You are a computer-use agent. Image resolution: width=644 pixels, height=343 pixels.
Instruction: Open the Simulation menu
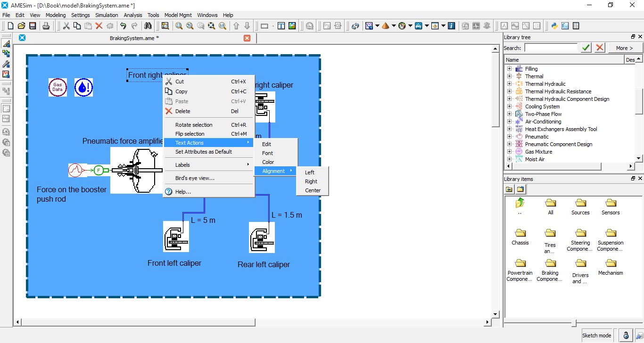click(x=107, y=15)
